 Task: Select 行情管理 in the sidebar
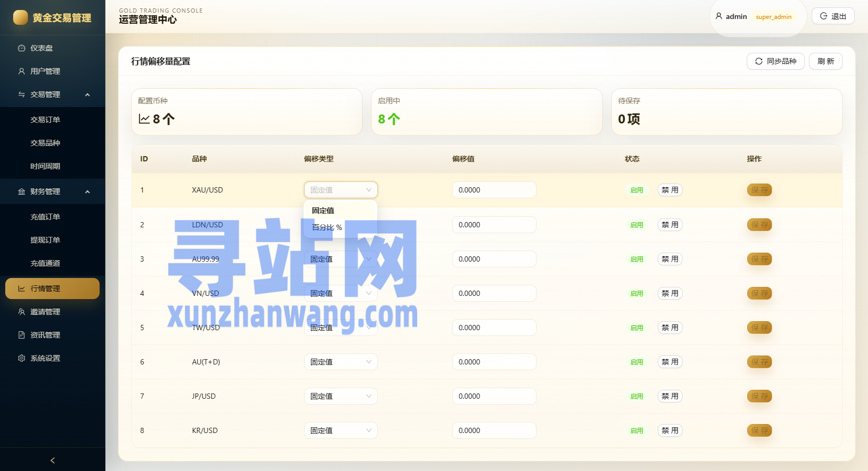click(x=52, y=289)
